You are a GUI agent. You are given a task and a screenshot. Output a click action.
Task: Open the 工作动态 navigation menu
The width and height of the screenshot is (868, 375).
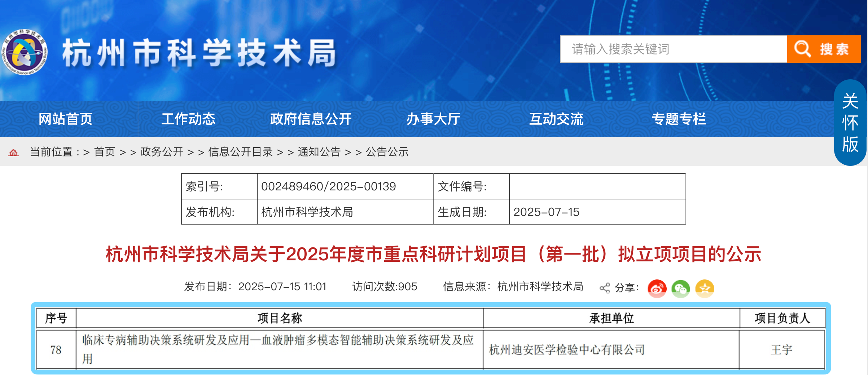pyautogui.click(x=188, y=119)
